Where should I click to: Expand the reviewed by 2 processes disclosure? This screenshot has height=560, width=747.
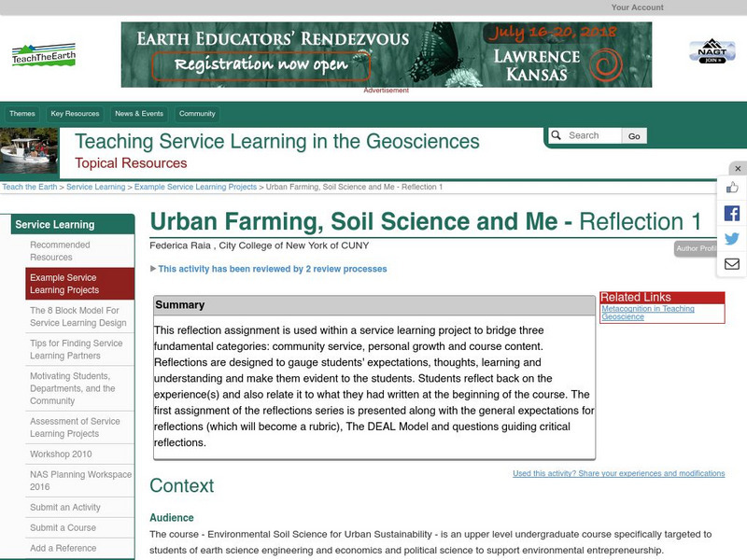(x=154, y=269)
